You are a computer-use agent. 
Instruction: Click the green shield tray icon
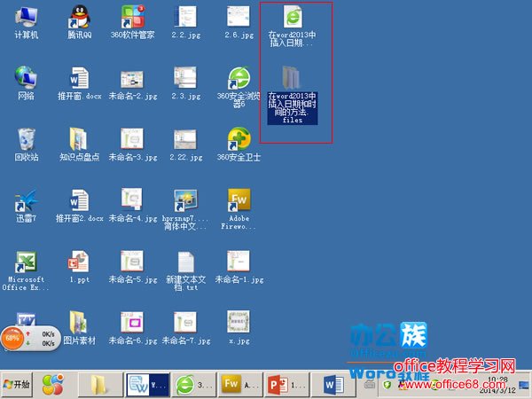tap(387, 385)
